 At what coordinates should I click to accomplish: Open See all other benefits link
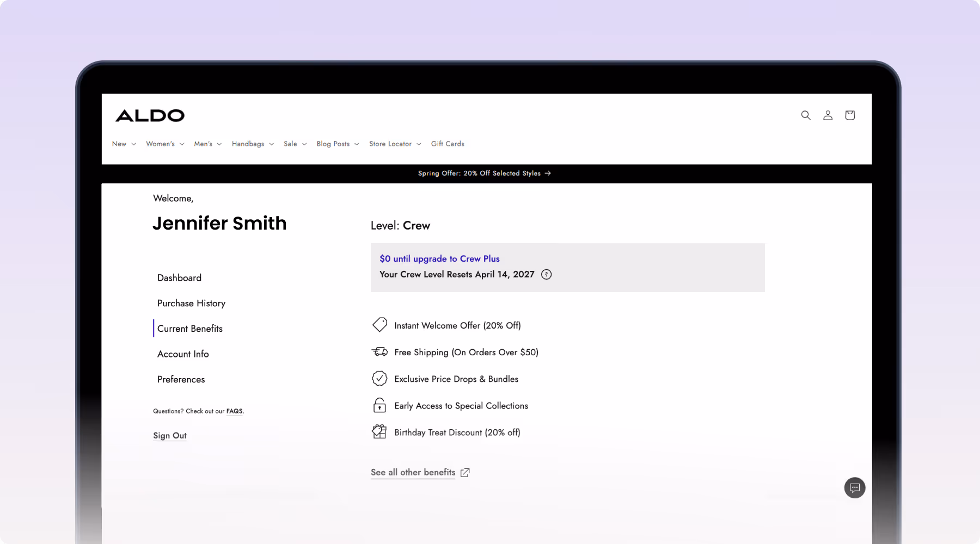pyautogui.click(x=413, y=473)
